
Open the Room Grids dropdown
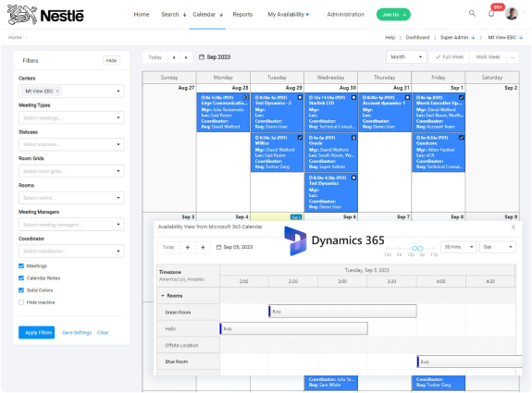pyautogui.click(x=71, y=171)
